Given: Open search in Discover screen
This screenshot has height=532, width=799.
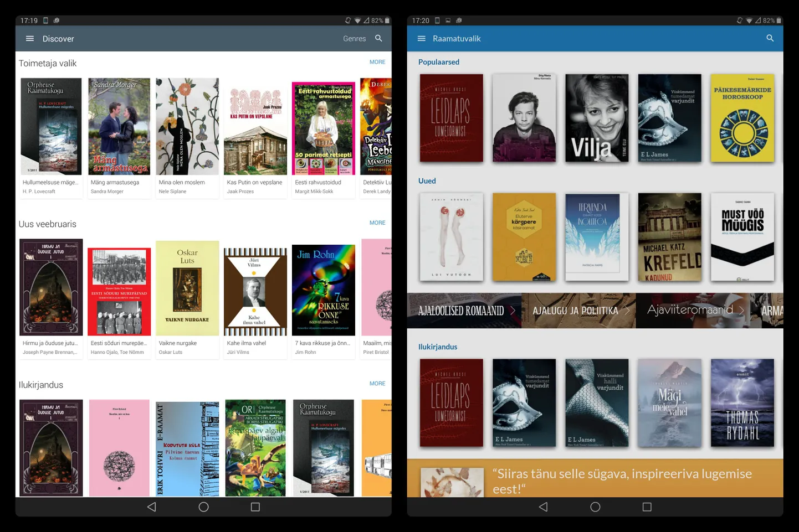Looking at the screenshot, I should pyautogui.click(x=378, y=38).
